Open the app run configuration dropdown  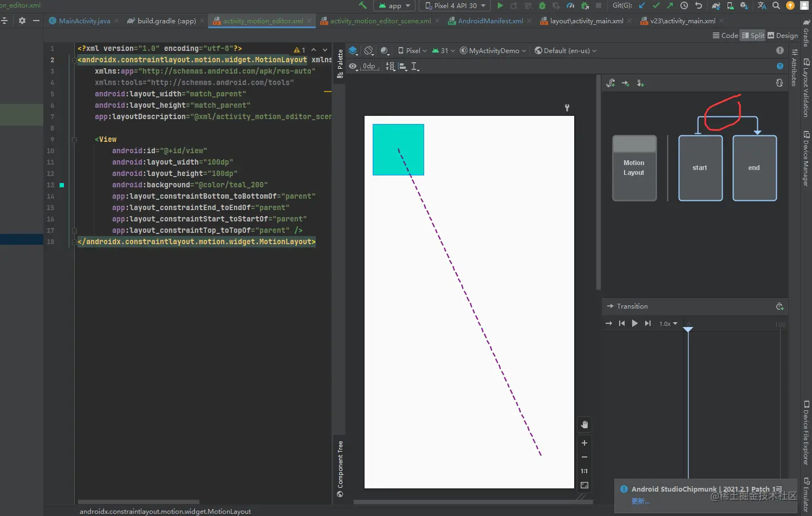pyautogui.click(x=395, y=5)
